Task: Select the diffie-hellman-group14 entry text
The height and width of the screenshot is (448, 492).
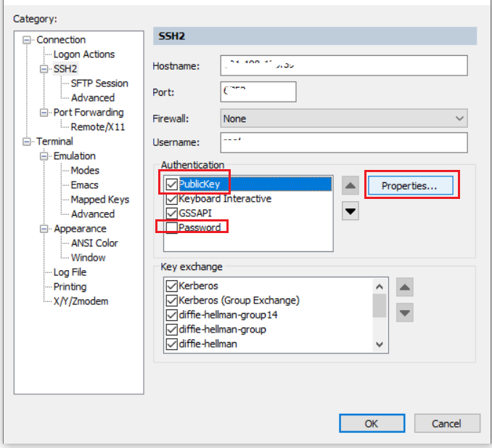Action: (228, 315)
